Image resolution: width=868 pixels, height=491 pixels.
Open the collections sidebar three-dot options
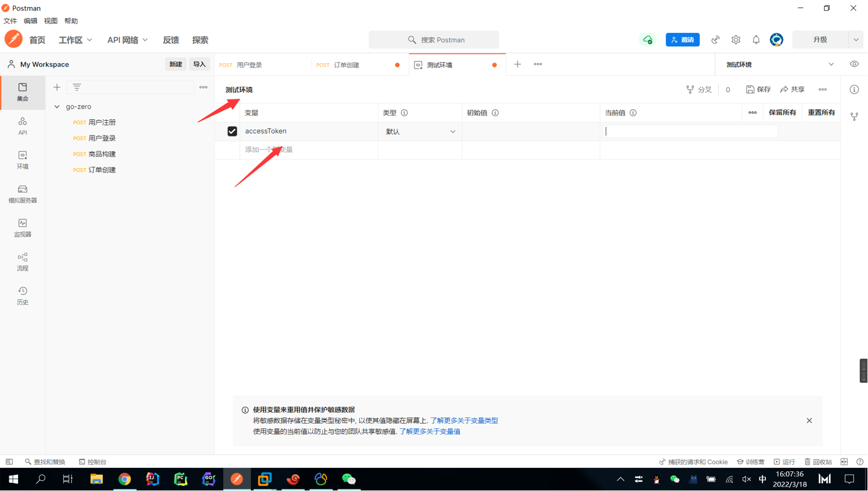pyautogui.click(x=204, y=87)
